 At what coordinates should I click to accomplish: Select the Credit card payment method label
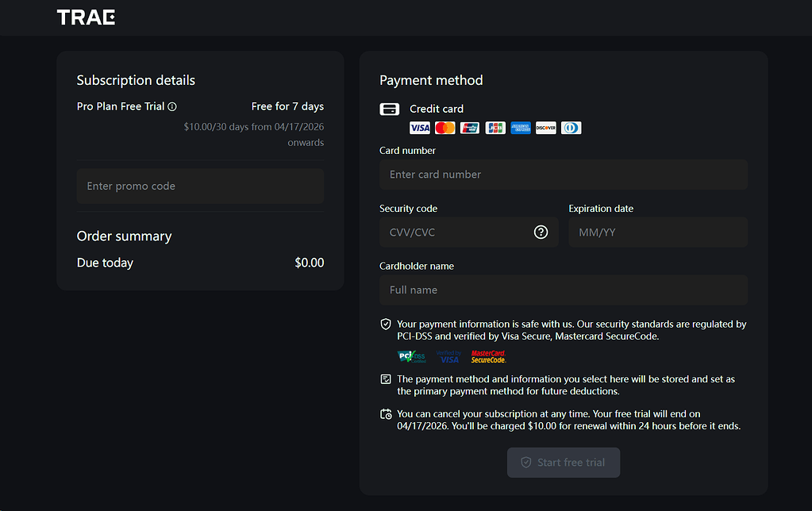pos(437,109)
